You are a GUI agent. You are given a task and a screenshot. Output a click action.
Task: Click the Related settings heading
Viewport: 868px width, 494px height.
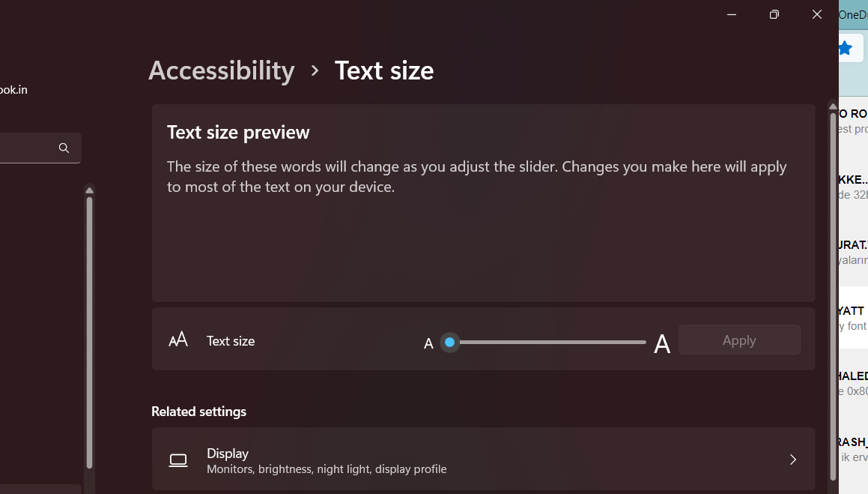(x=198, y=412)
